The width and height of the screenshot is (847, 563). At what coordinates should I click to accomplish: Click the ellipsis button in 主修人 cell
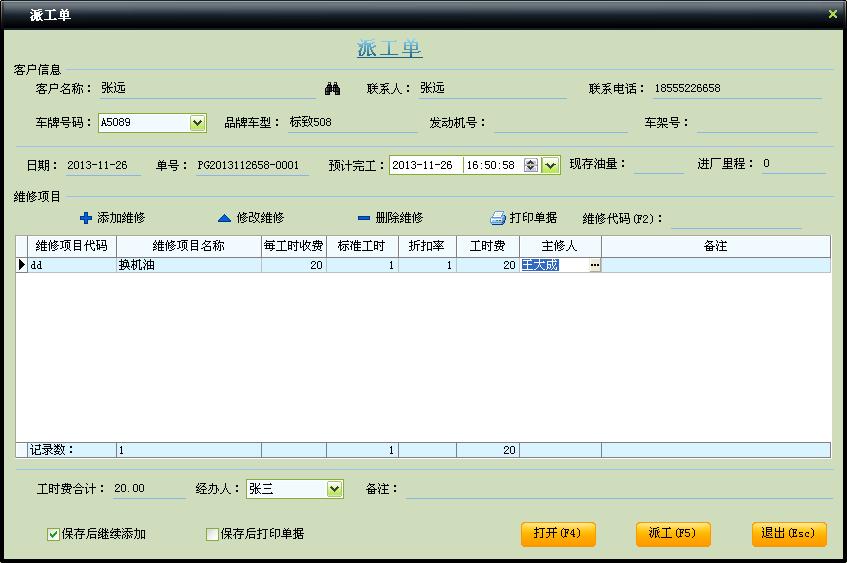tap(595, 265)
